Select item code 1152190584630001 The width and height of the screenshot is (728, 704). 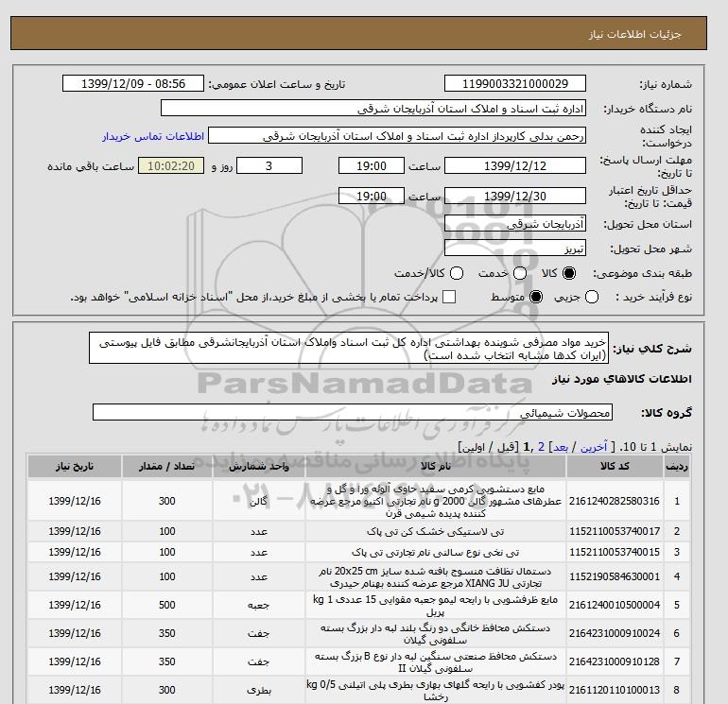pos(615,576)
